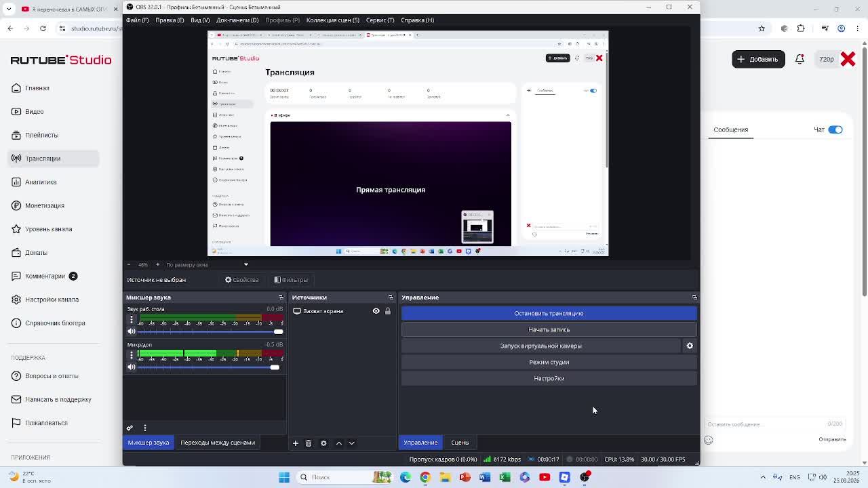
Task: Click the emoji smiley in Rutube chat
Action: coord(708,440)
